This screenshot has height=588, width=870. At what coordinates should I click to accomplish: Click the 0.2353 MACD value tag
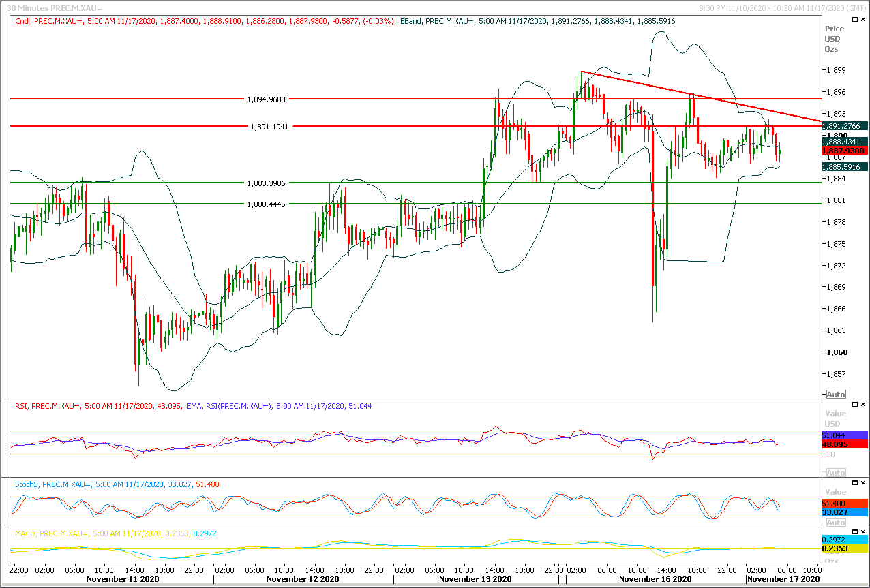tap(844, 548)
